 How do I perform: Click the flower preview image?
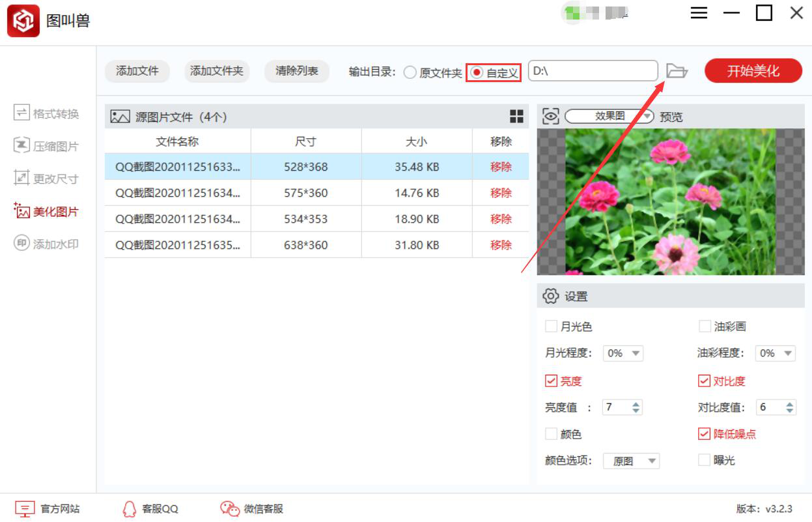pyautogui.click(x=671, y=201)
